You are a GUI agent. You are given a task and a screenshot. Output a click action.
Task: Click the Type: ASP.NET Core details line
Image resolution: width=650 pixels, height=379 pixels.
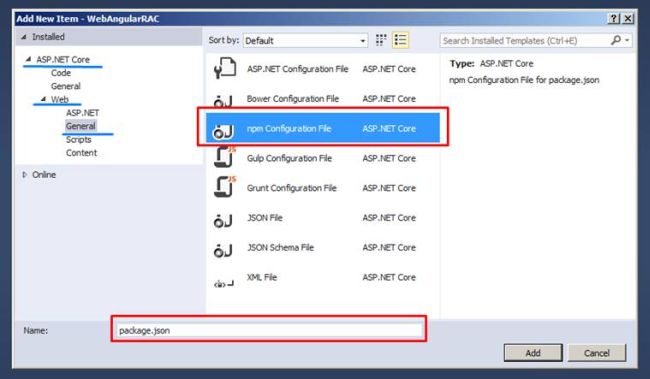point(492,64)
